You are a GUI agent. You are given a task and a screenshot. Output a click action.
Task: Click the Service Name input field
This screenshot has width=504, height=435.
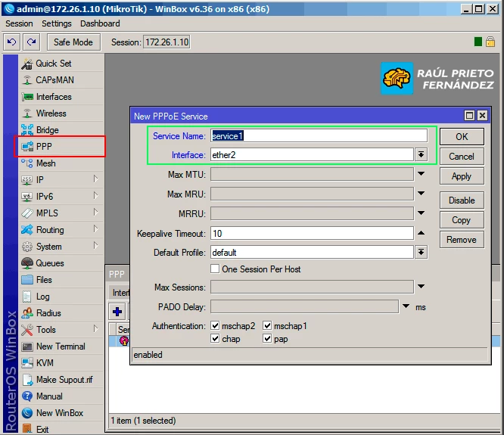point(319,136)
